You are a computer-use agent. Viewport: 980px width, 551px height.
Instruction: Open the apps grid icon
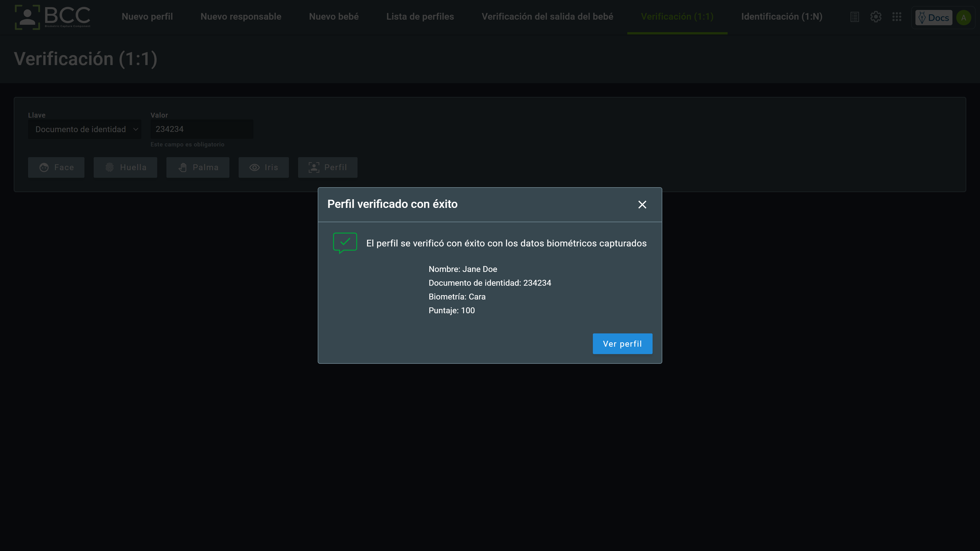tap(897, 17)
